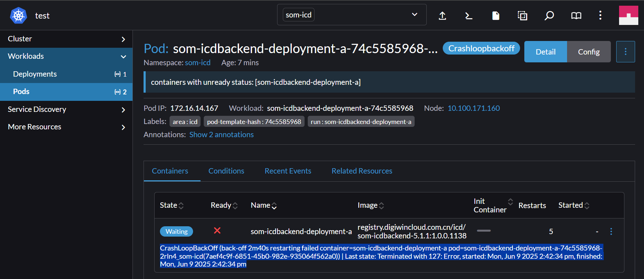
Task: Launch the Kubectl Shell terminal icon
Action: 469,16
